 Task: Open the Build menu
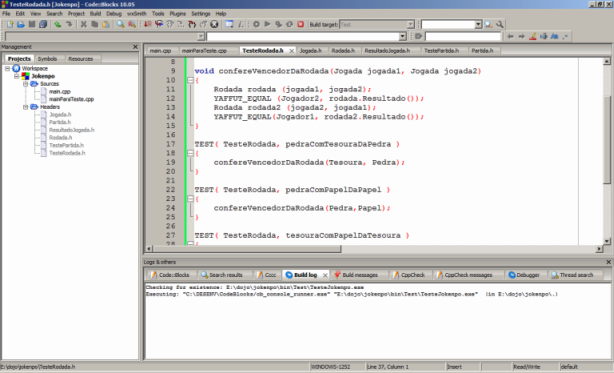click(x=95, y=13)
